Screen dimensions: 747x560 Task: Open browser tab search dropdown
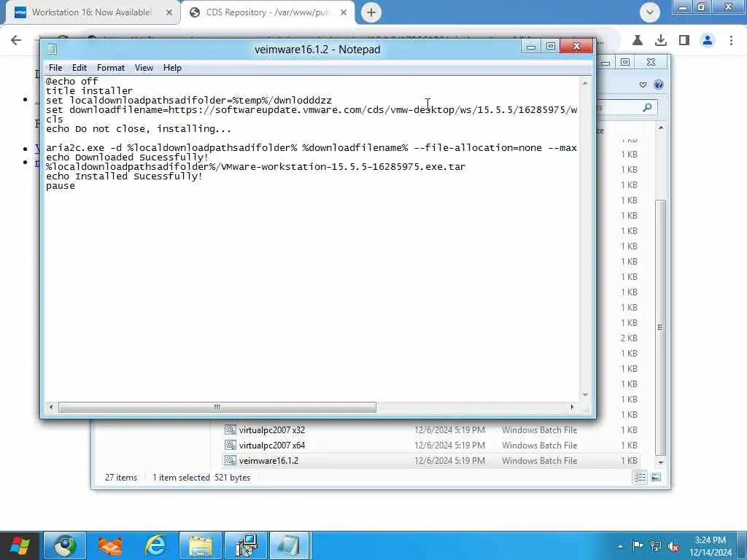[x=650, y=12]
